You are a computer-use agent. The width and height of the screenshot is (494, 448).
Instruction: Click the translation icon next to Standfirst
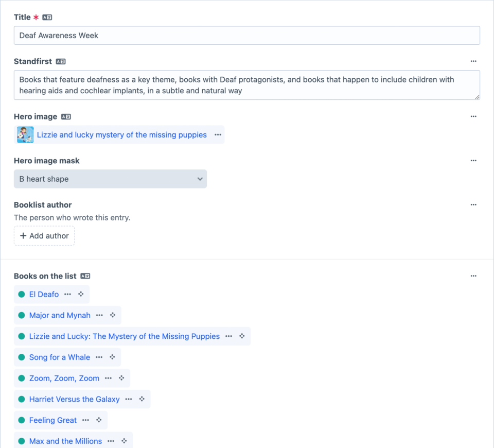point(61,61)
